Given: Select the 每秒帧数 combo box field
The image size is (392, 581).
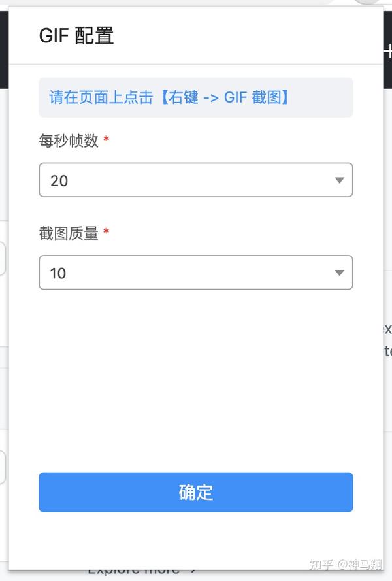Looking at the screenshot, I should [196, 180].
